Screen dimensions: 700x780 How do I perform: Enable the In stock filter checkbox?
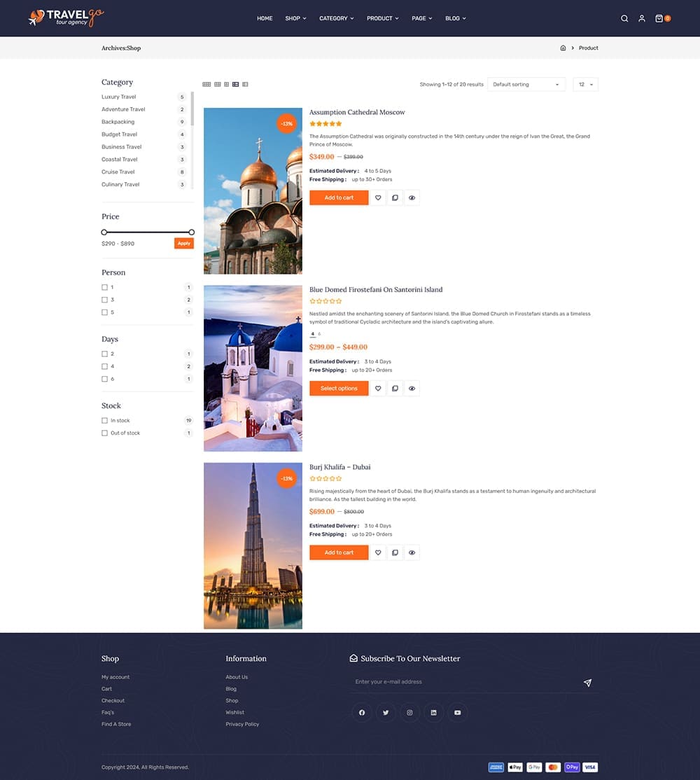(x=104, y=421)
